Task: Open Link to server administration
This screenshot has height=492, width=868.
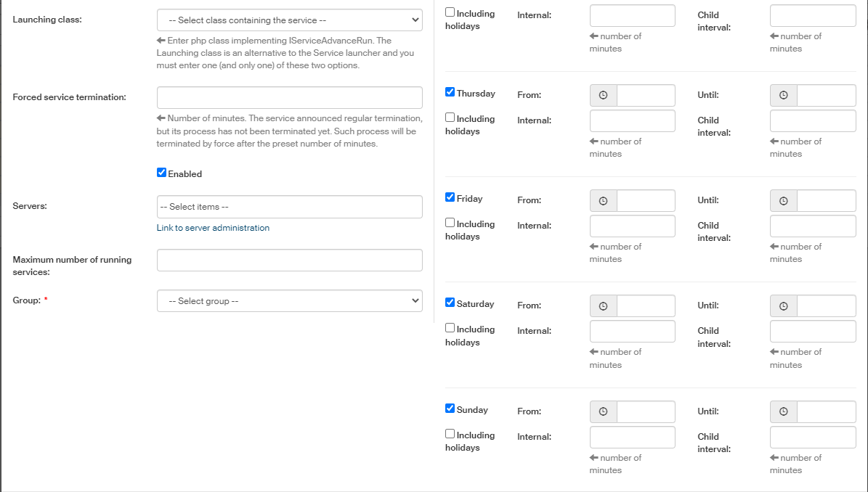Action: tap(213, 228)
